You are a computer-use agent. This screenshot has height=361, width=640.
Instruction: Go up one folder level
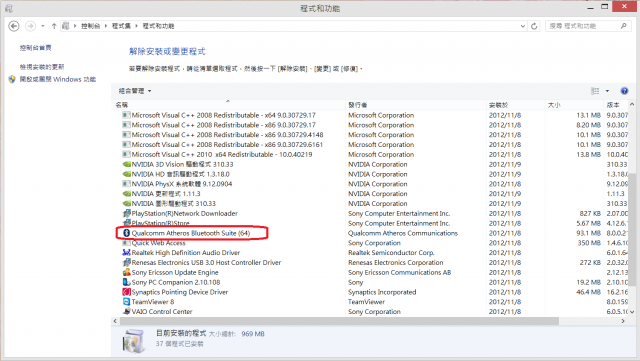(54, 26)
